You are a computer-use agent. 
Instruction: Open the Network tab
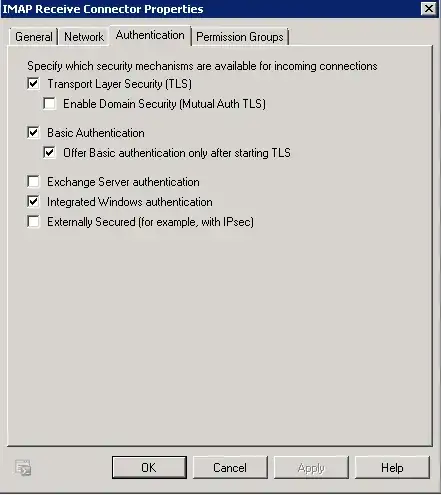coord(84,37)
